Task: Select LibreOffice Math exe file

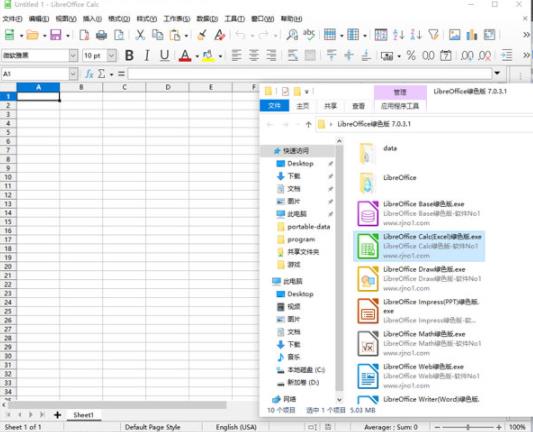Action: (x=419, y=344)
